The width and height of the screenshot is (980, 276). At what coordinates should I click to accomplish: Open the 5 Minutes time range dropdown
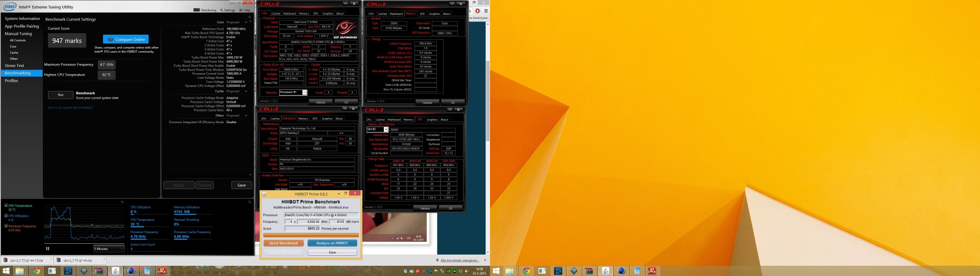pyautogui.click(x=109, y=248)
